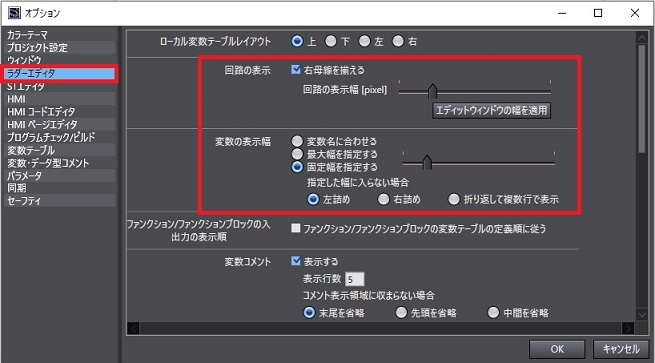
Task: Toggle 変数コメント 表示する checkbox
Action: click(x=296, y=261)
